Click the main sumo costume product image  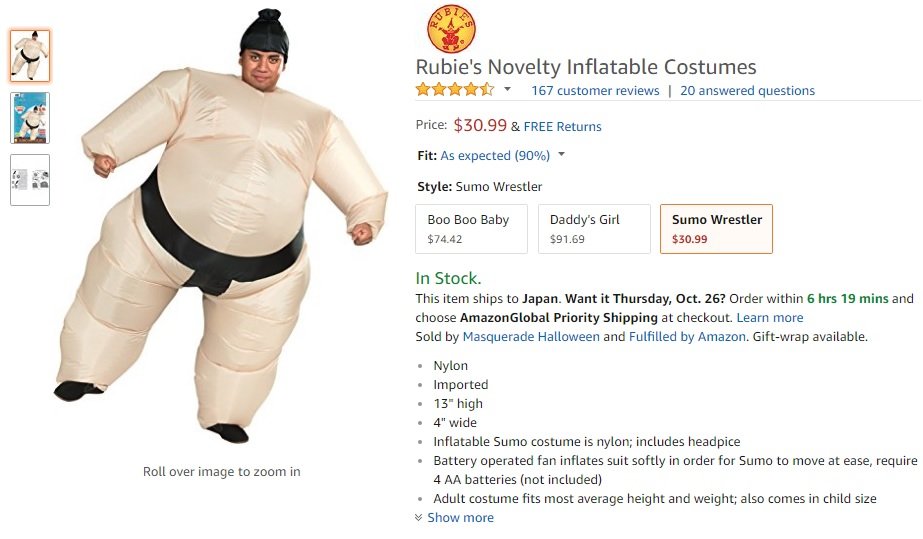(x=221, y=227)
